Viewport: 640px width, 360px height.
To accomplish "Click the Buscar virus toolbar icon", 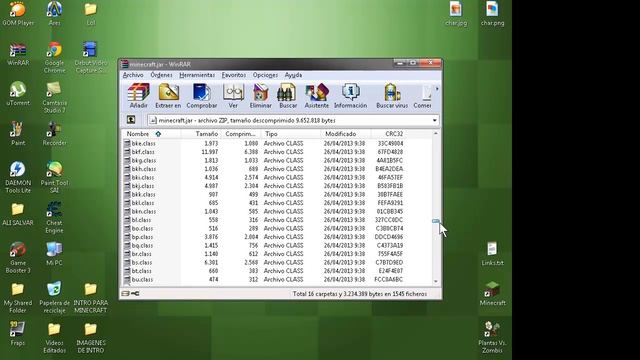I will pos(392,96).
